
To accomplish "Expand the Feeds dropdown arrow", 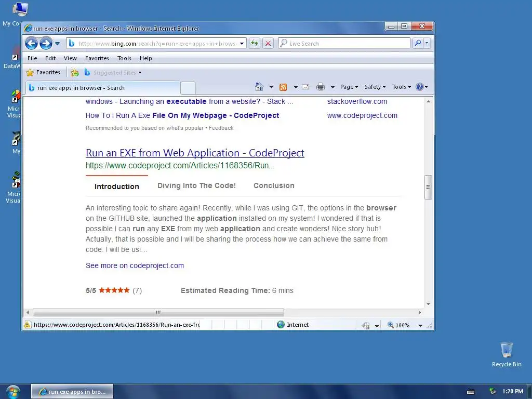I will pyautogui.click(x=296, y=87).
